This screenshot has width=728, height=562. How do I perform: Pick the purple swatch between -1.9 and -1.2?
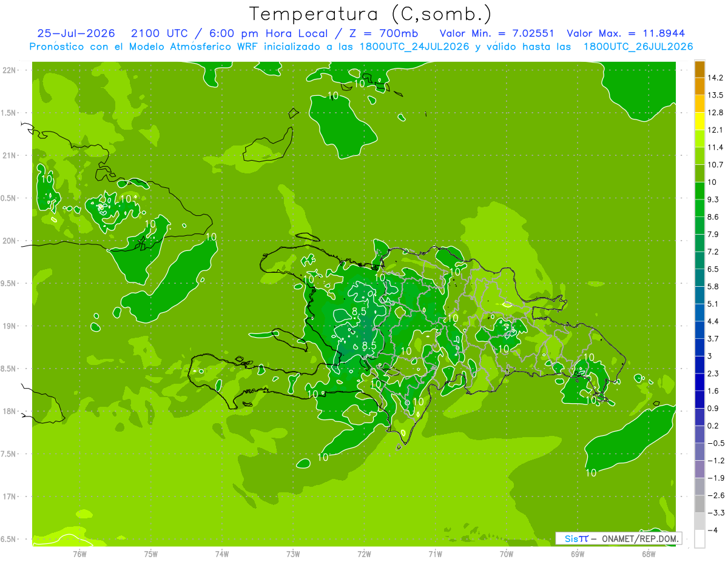(x=699, y=469)
